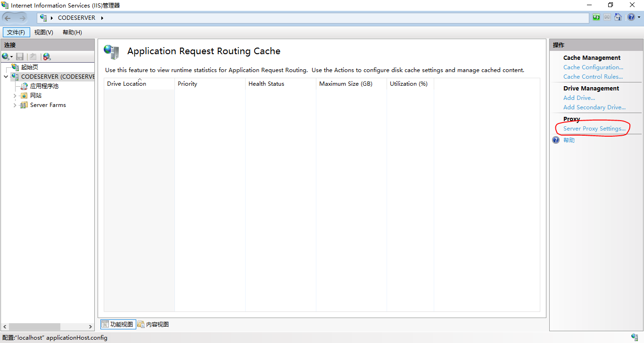The width and height of the screenshot is (644, 343).
Task: Select 应用程序池 application pools node
Action: pos(44,86)
